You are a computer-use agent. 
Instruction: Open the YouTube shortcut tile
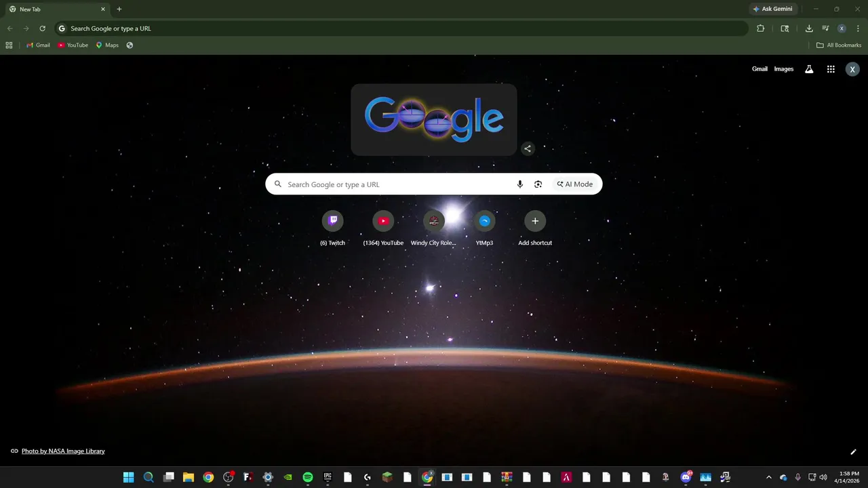point(383,228)
